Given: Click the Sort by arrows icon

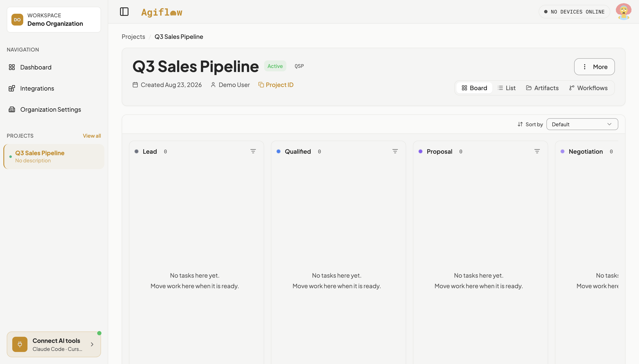Looking at the screenshot, I should 520,124.
